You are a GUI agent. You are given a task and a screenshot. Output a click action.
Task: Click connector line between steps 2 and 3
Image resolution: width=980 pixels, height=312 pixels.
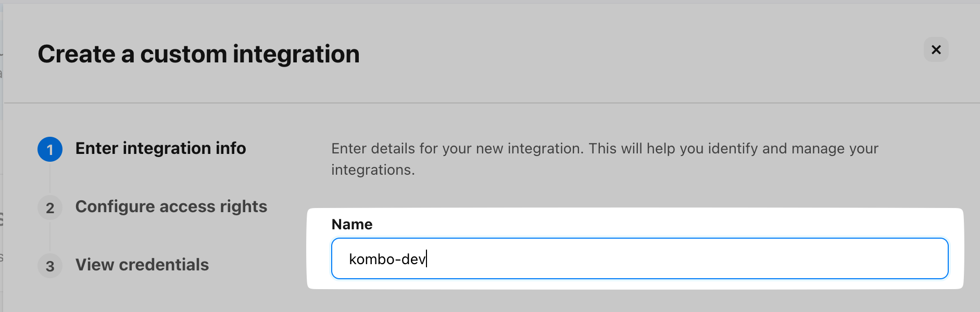pyautogui.click(x=50, y=237)
